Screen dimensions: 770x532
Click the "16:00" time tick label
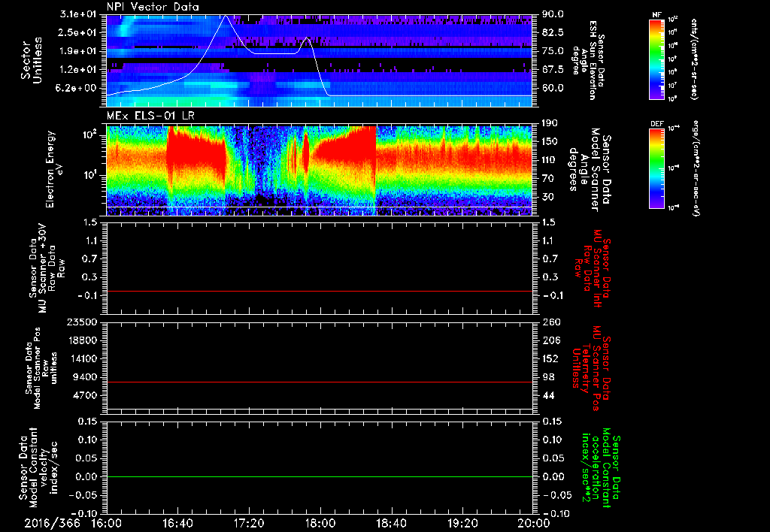(x=106, y=523)
